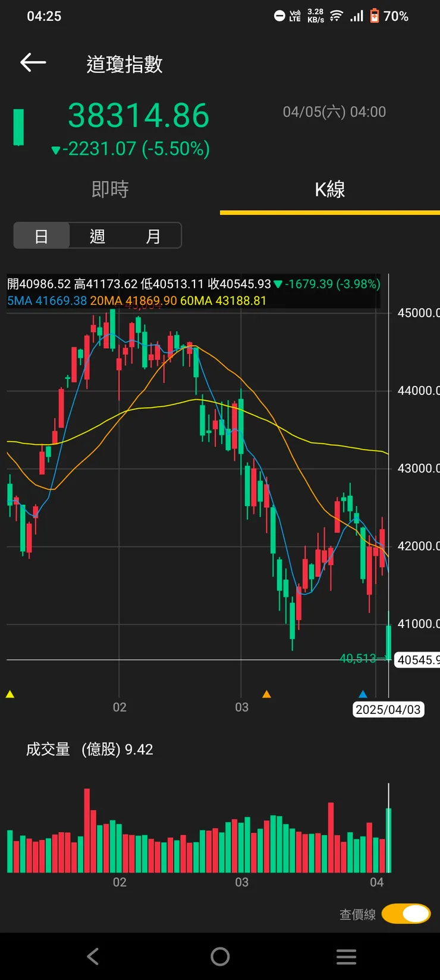440x980 pixels.
Task: Tap the 40545.9 price axis label
Action: (417, 659)
